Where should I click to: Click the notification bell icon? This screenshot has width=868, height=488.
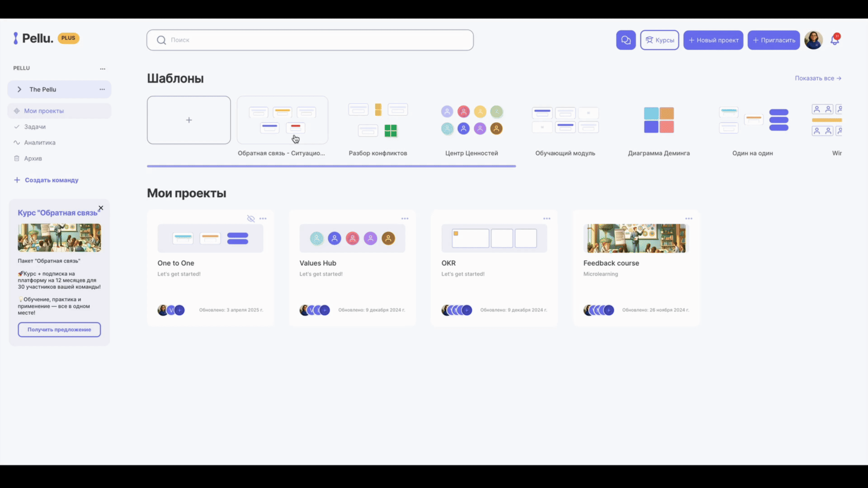click(835, 40)
